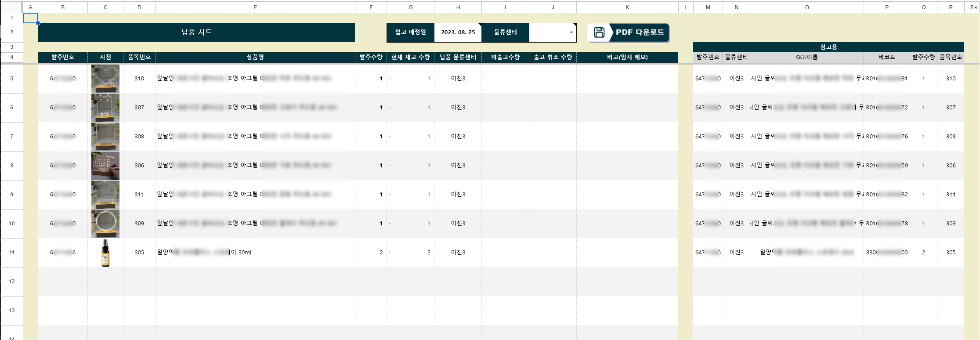Open the 물류센터 dropdown arrow

pyautogui.click(x=571, y=33)
